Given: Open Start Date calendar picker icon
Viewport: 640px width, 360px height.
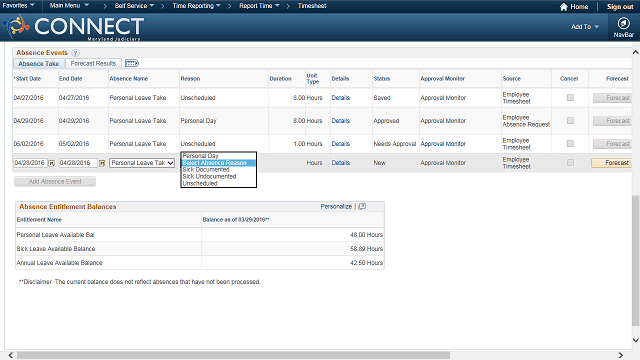Looking at the screenshot, I should coord(52,163).
